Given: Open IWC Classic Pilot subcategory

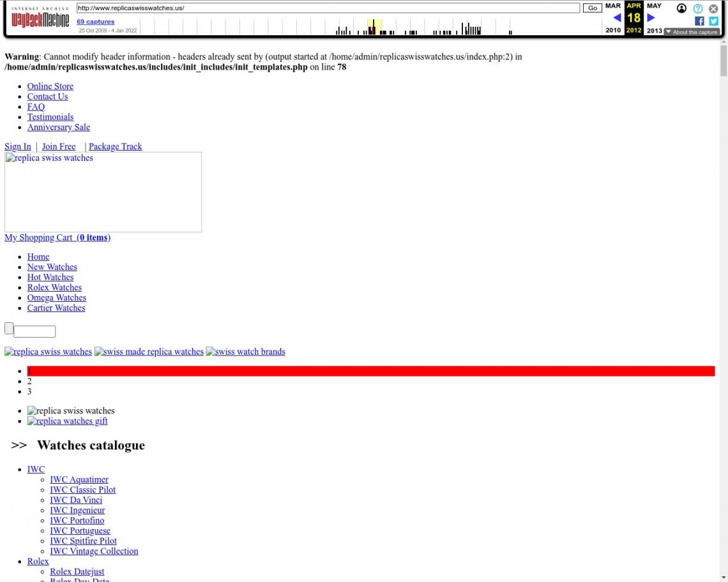Looking at the screenshot, I should tap(82, 490).
